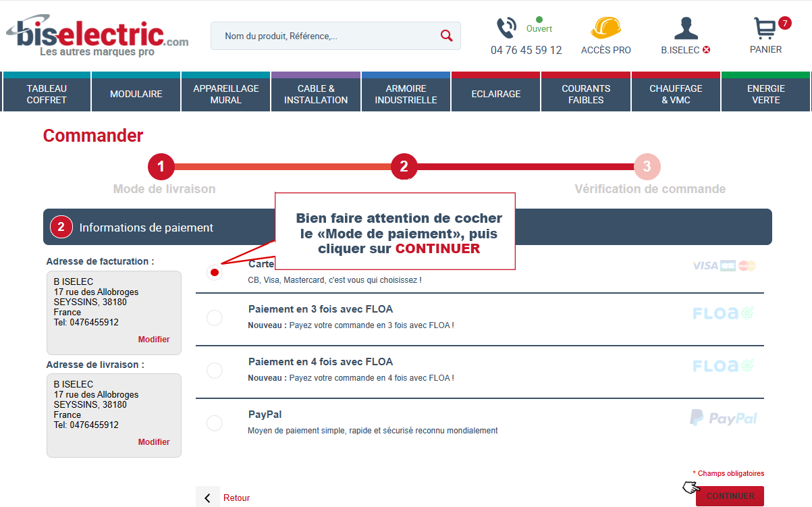Modify the delivery address
812x507 pixels.
tap(154, 442)
